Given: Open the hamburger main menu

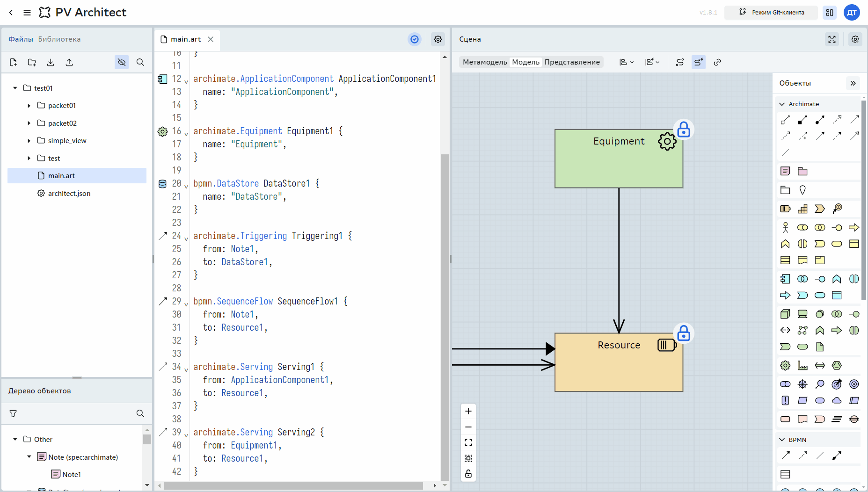Looking at the screenshot, I should coord(27,13).
